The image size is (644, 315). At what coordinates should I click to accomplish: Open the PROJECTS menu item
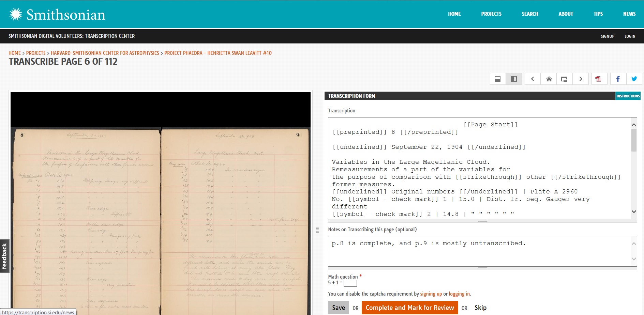click(x=491, y=14)
